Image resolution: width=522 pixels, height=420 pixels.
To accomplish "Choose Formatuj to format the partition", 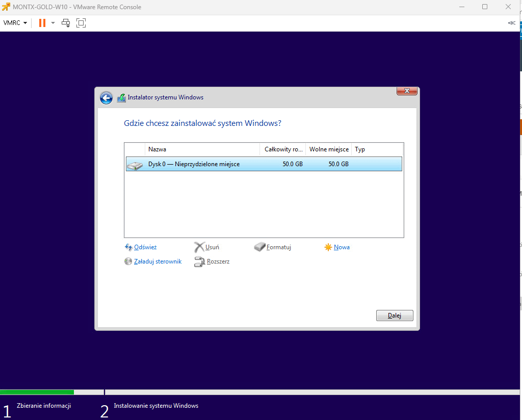I will [278, 247].
